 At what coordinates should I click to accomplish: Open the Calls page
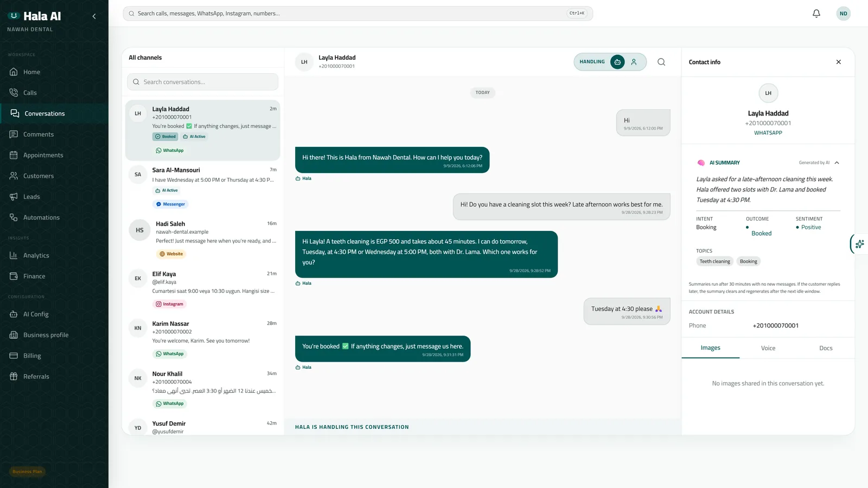tap(53, 93)
